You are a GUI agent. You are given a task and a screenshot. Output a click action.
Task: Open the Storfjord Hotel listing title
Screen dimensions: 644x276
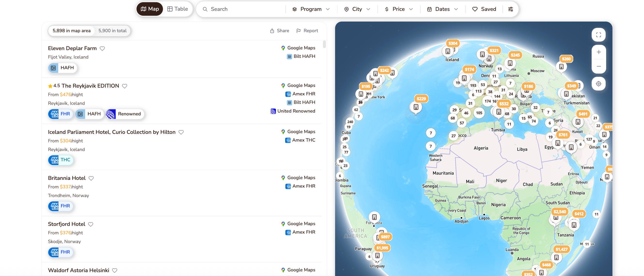66,224
